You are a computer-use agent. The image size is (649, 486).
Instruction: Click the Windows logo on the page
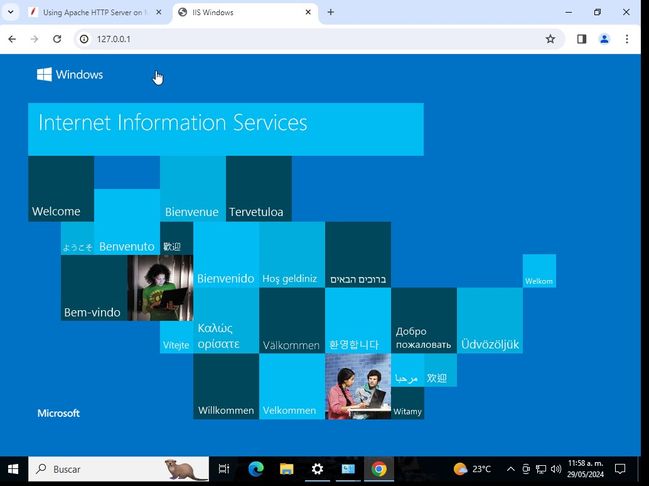point(70,75)
